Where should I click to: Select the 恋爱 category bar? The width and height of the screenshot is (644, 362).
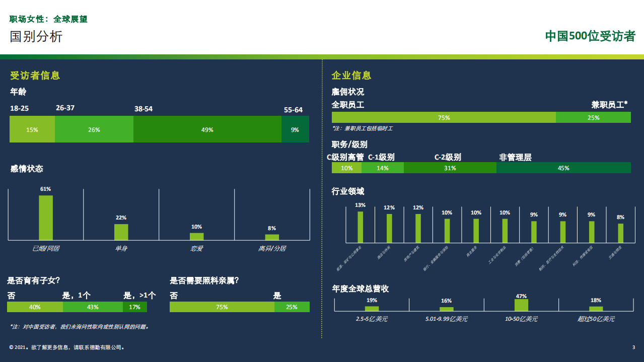click(197, 235)
